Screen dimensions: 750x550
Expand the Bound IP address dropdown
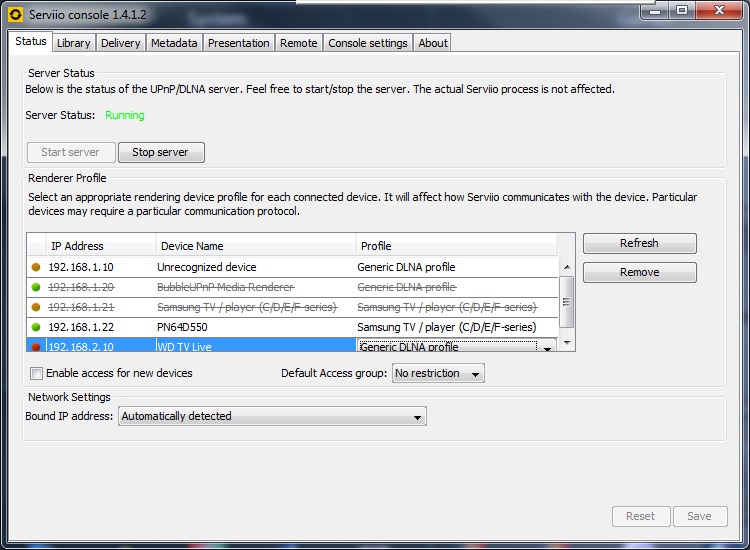click(x=418, y=416)
